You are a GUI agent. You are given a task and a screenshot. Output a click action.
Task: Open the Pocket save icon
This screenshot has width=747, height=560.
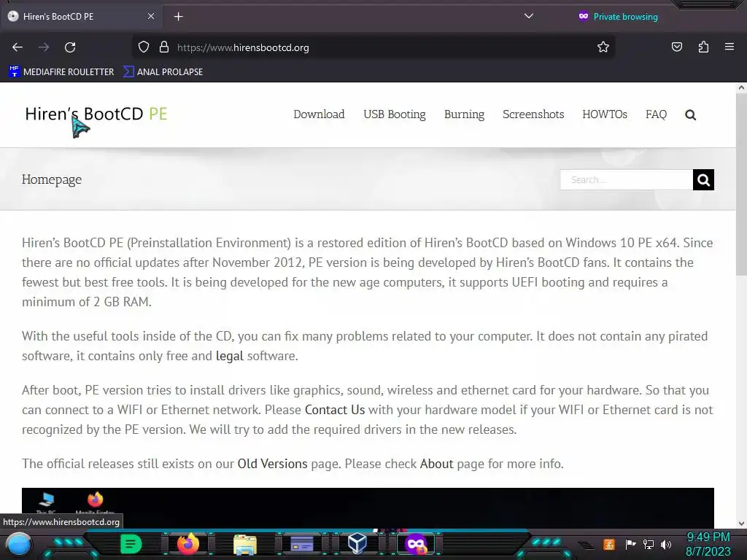(x=677, y=47)
